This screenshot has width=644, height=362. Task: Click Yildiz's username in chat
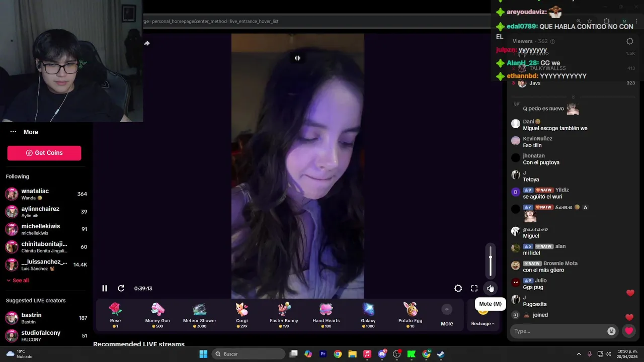coord(562,190)
